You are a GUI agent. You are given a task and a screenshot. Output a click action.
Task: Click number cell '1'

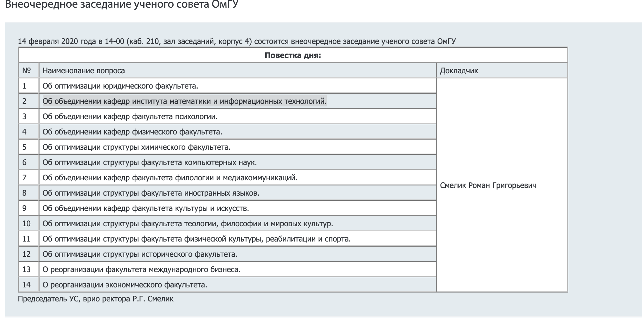pyautogui.click(x=29, y=86)
